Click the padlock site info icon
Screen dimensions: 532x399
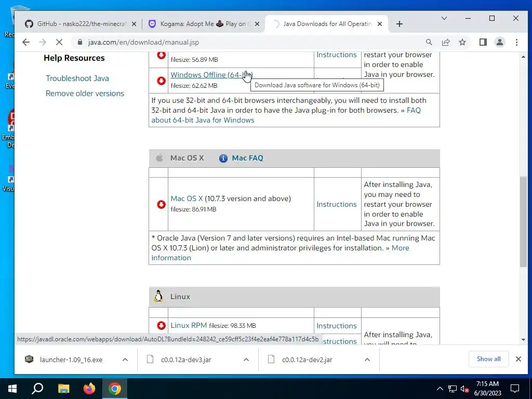(x=79, y=42)
